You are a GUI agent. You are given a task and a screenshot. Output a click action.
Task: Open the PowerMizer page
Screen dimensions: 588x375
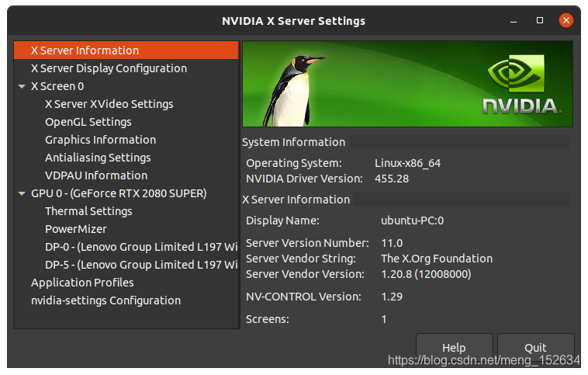coord(76,229)
